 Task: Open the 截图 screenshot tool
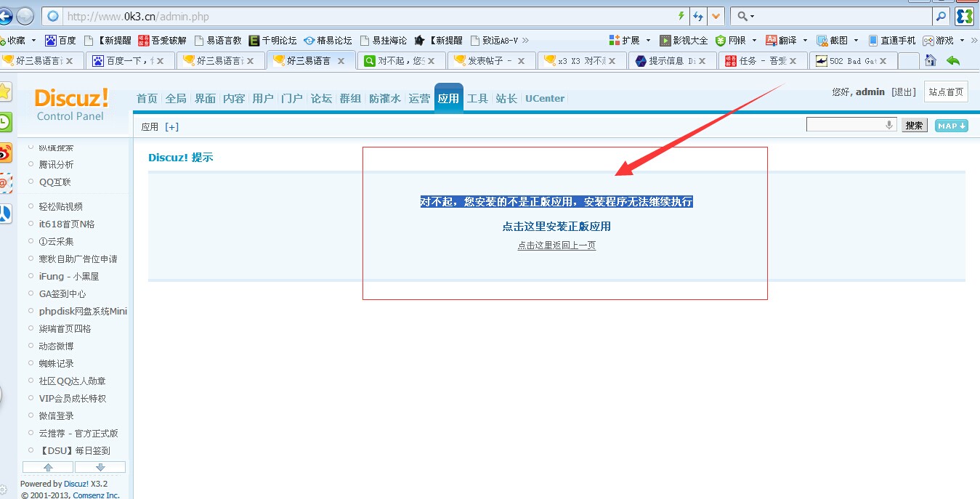(x=836, y=40)
